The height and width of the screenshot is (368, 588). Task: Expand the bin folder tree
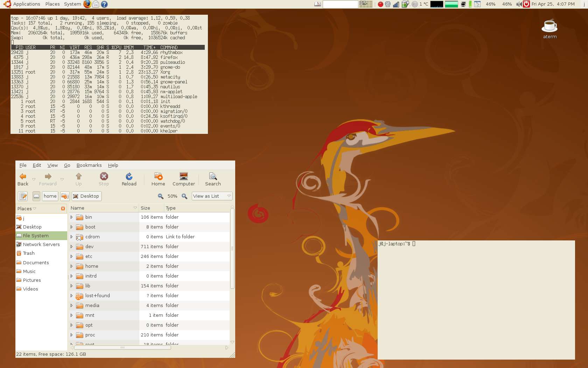point(72,217)
